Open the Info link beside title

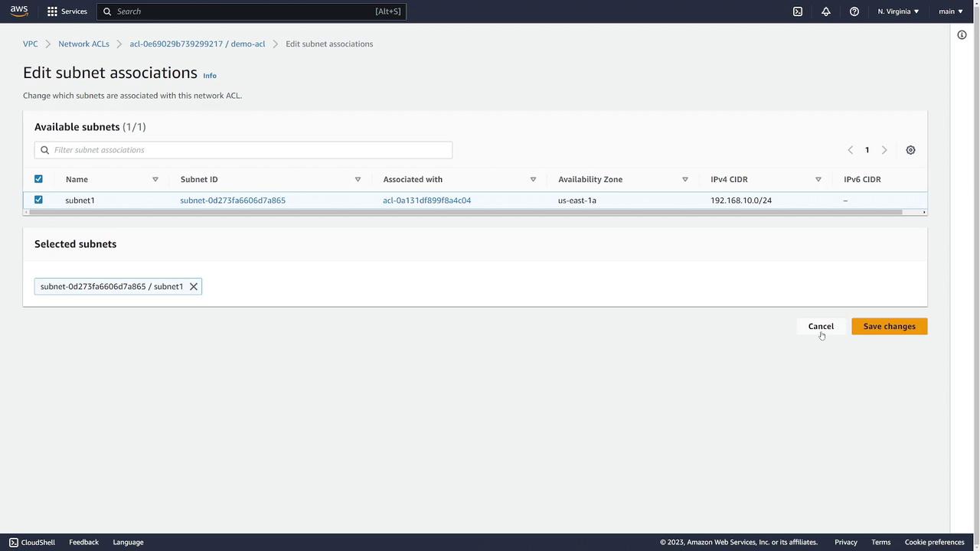coord(210,76)
